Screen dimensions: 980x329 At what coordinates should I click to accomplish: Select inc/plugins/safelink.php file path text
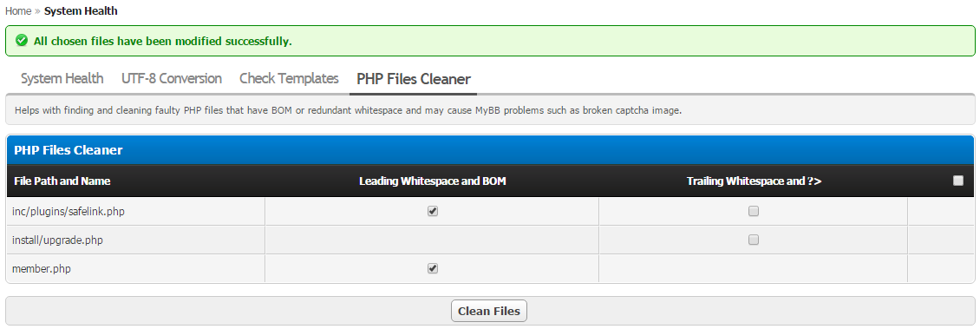[x=69, y=212]
